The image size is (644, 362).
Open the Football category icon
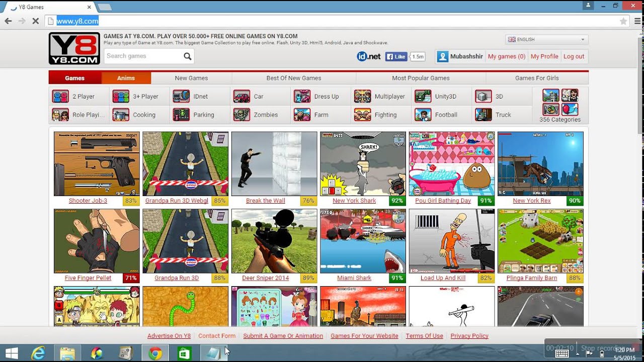pos(423,115)
